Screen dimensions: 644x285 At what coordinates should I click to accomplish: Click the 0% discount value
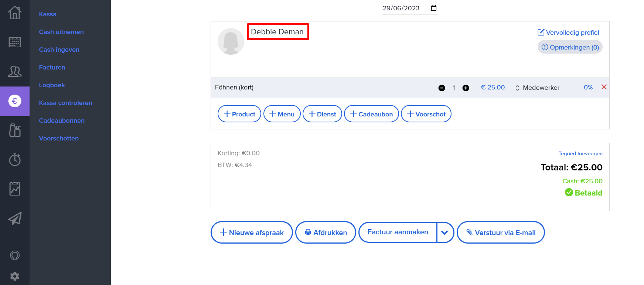coord(588,88)
